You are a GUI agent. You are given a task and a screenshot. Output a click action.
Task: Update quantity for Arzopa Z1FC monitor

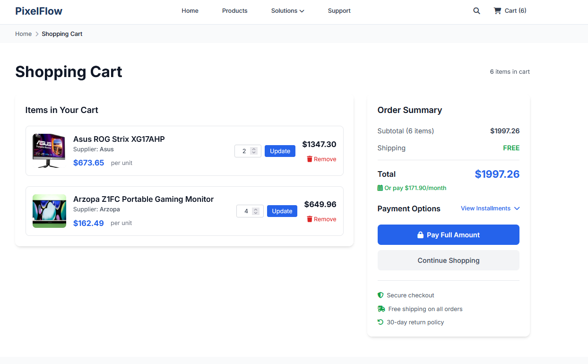click(282, 211)
